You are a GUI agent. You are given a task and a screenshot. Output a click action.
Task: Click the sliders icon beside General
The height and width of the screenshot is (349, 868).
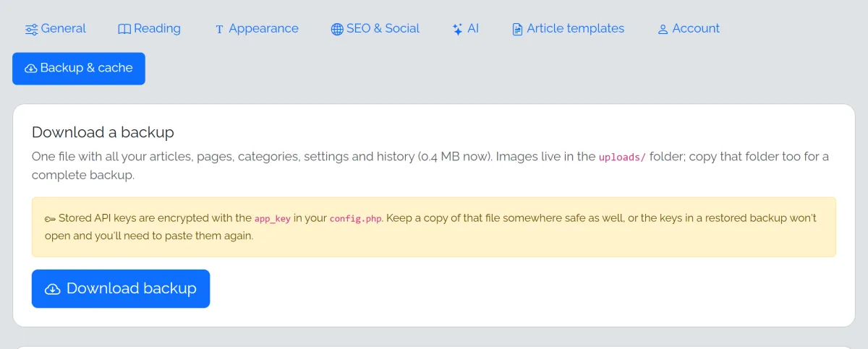coord(31,30)
